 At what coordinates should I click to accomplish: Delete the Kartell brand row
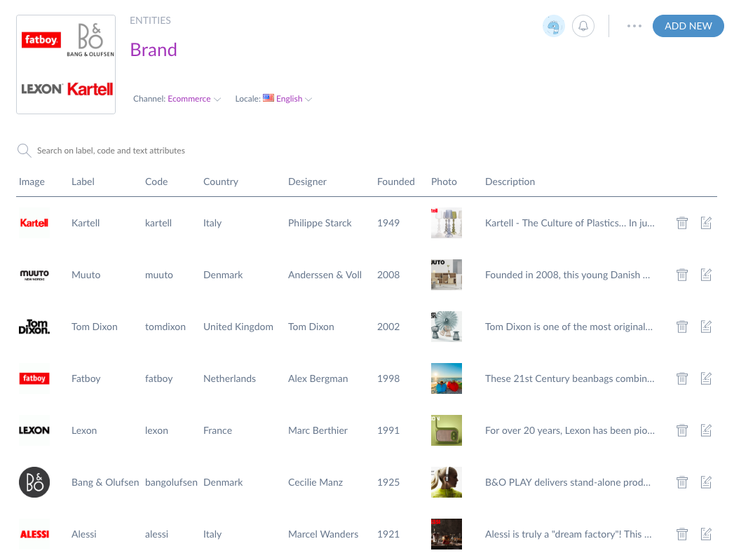coord(681,223)
